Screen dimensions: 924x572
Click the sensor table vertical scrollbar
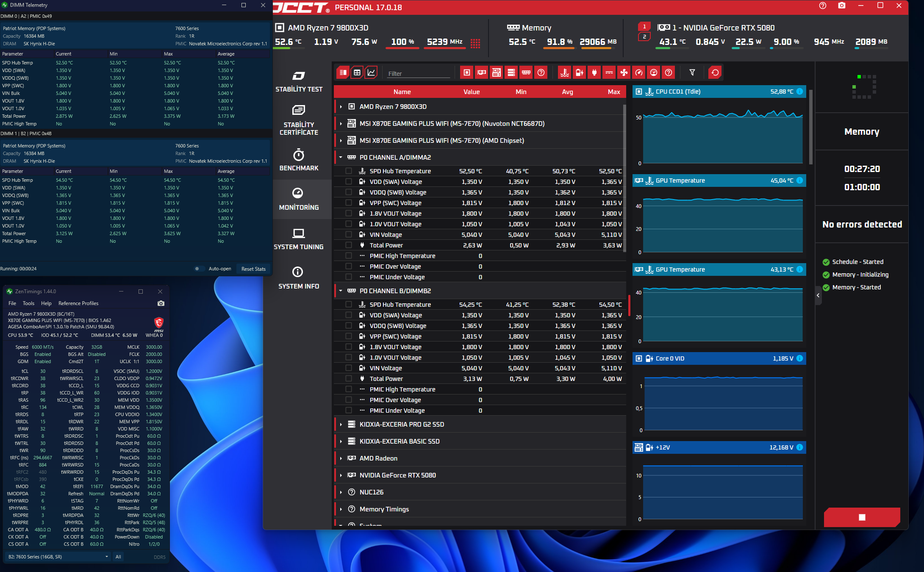tap(624, 178)
